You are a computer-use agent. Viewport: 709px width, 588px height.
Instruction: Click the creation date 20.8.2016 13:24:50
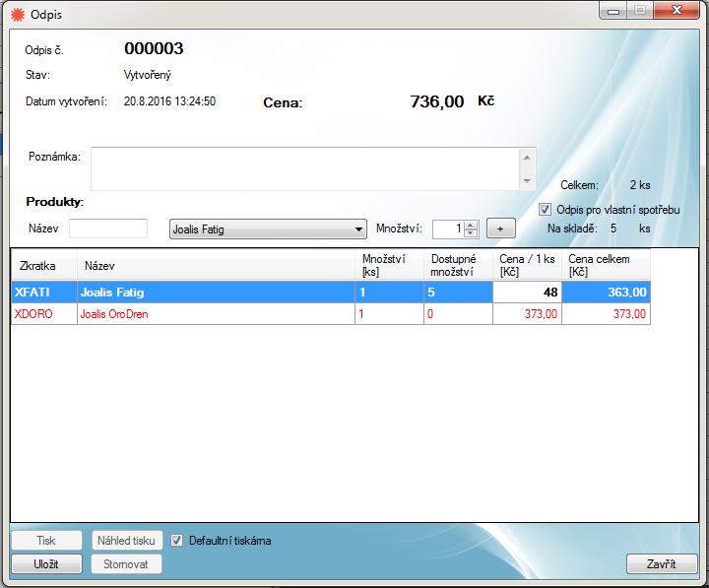tap(169, 101)
